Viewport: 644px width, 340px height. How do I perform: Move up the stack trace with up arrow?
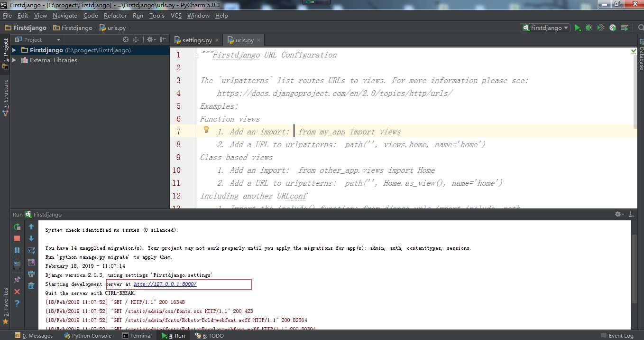[31, 227]
